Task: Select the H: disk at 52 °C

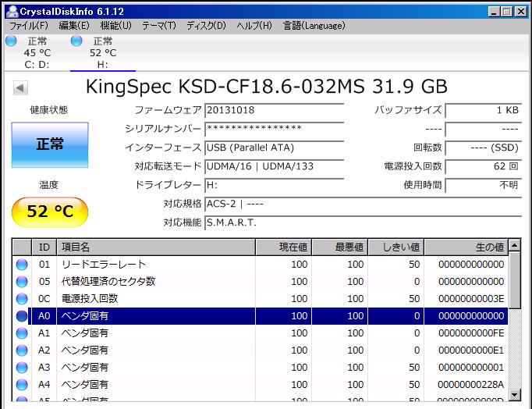Action: [103, 52]
